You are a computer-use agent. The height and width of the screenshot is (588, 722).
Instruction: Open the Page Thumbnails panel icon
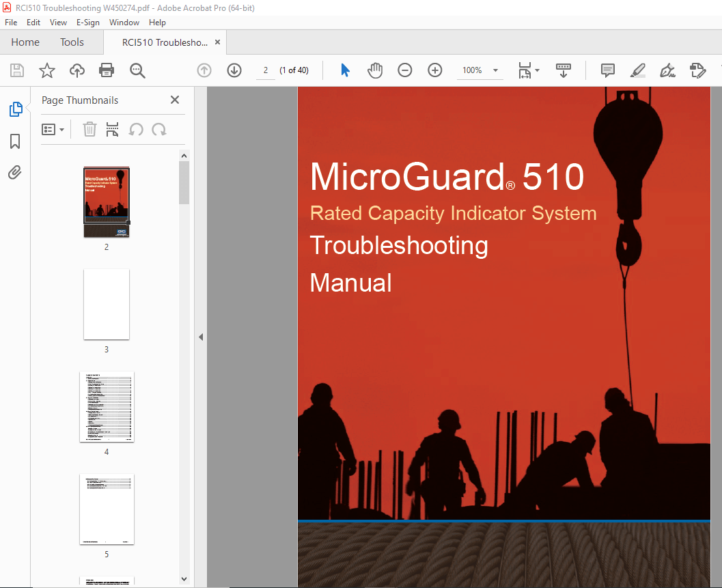[15, 109]
